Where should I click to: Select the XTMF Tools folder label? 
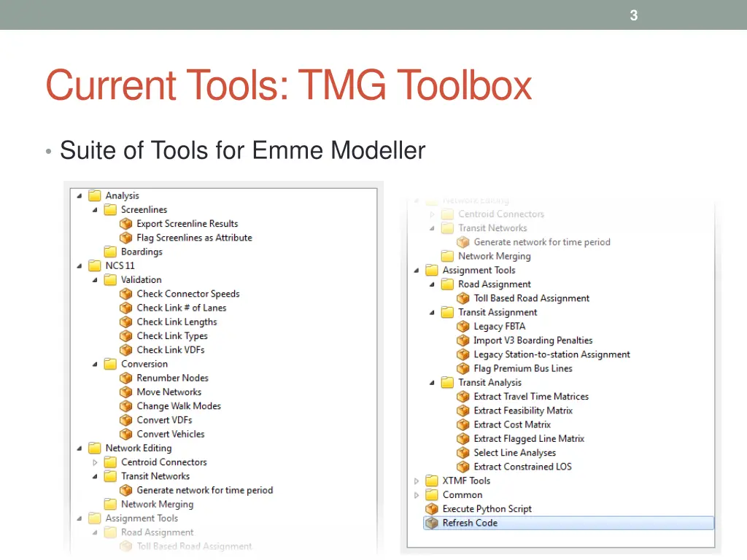coord(466,481)
